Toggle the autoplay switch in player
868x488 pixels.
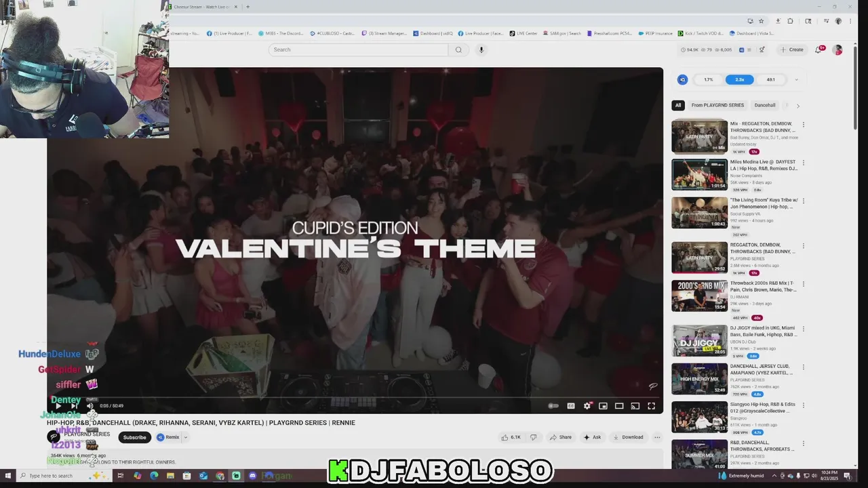(x=553, y=406)
